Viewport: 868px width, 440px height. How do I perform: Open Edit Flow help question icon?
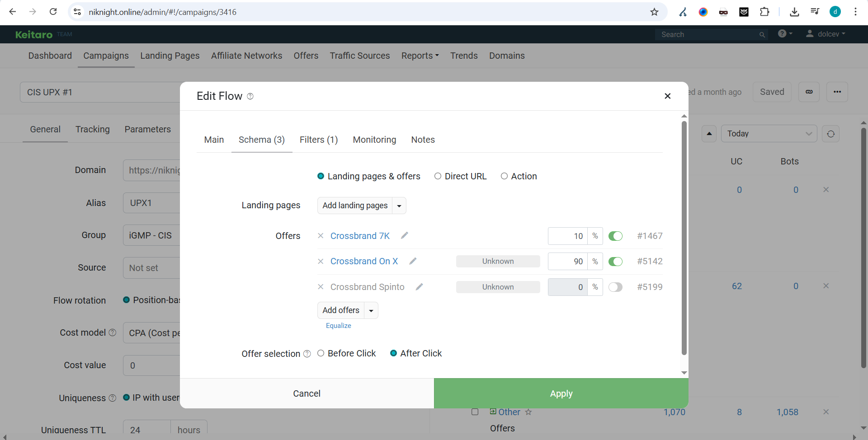[250, 96]
